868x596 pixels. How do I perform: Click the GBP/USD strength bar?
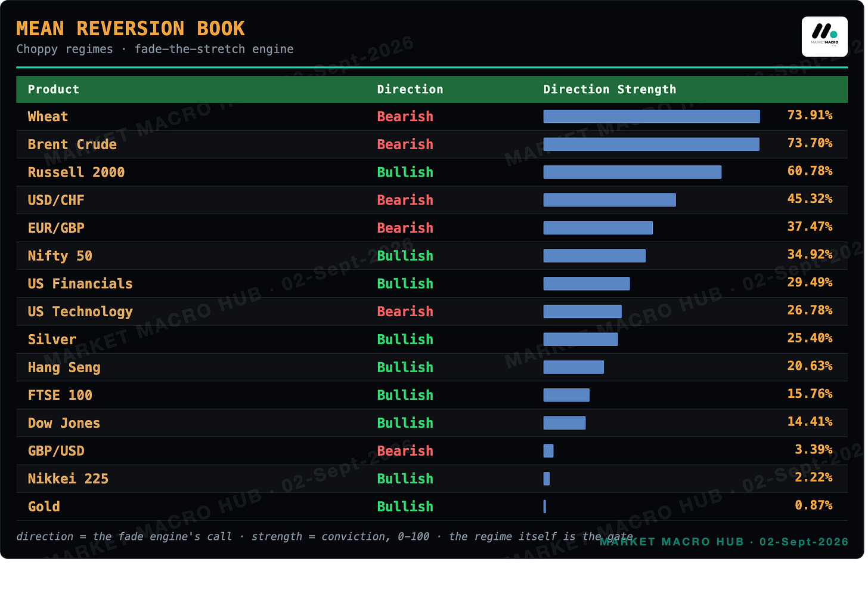click(x=548, y=451)
